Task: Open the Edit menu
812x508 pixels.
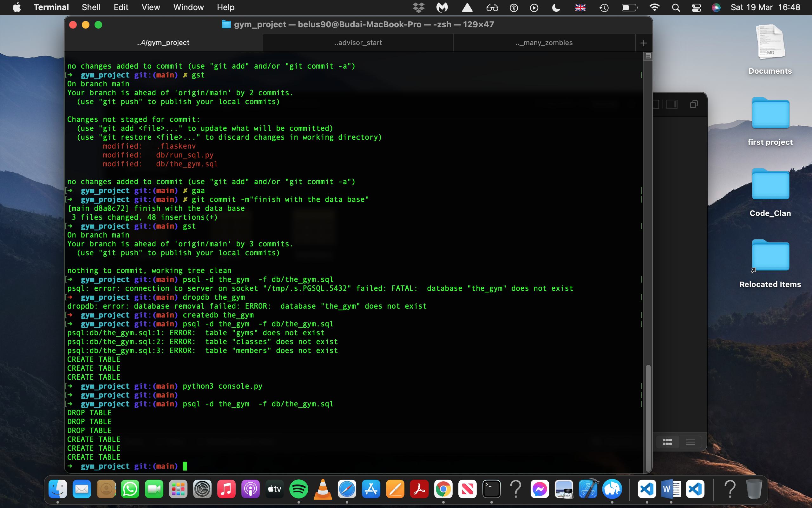Action: click(x=121, y=7)
